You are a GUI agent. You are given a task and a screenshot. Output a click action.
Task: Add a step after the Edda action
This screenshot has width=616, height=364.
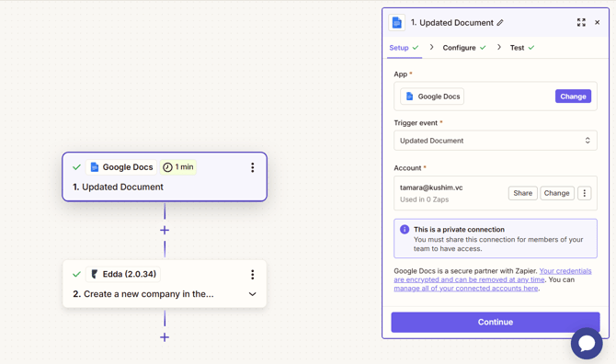point(165,337)
